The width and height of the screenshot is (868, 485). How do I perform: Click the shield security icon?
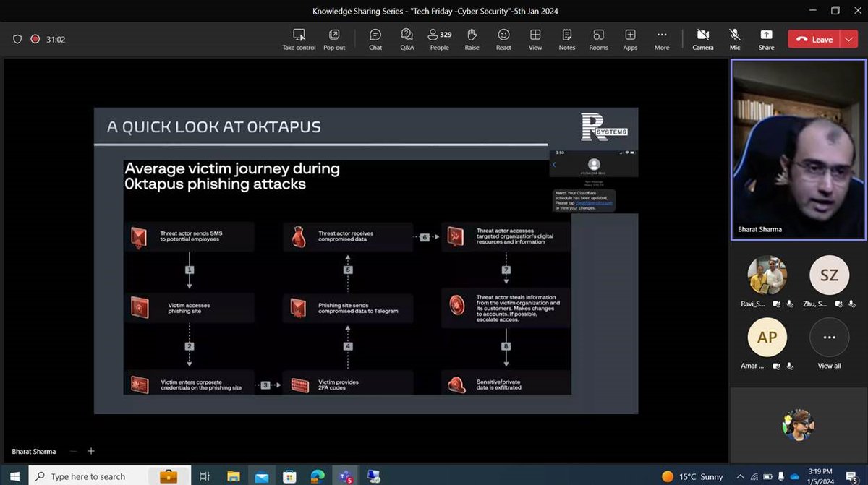coord(17,40)
